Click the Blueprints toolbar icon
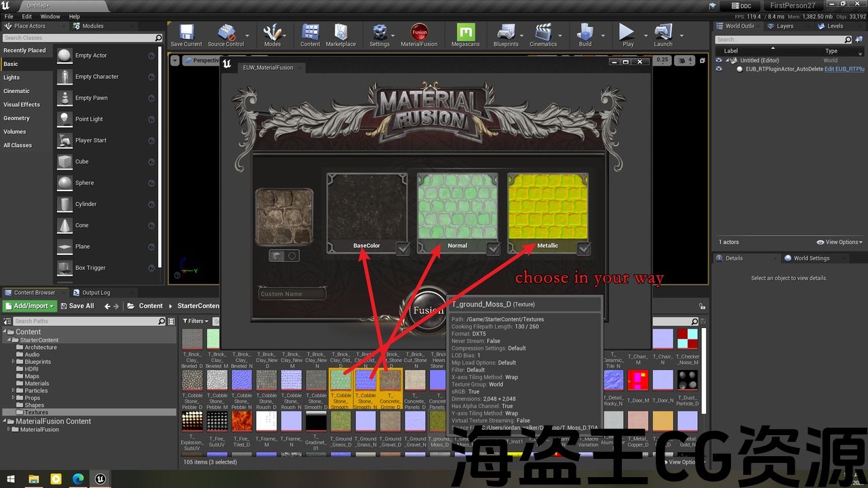 [506, 34]
